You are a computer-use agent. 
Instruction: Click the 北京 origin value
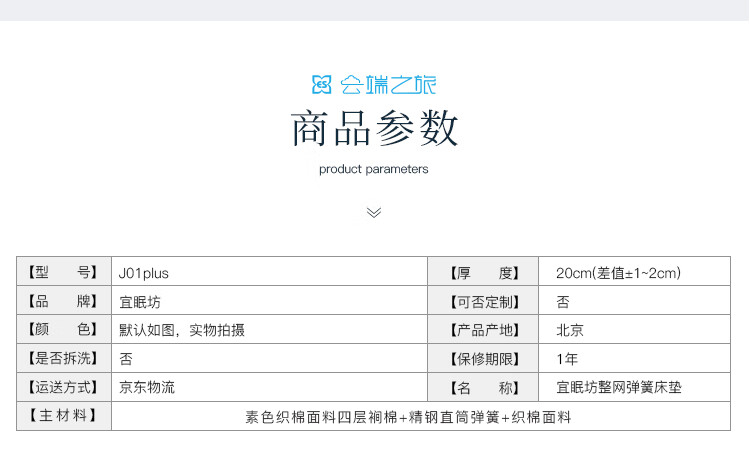[x=570, y=330]
